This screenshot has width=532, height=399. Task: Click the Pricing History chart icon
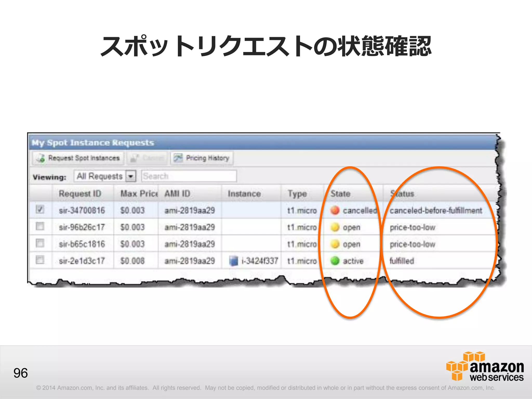tap(178, 158)
